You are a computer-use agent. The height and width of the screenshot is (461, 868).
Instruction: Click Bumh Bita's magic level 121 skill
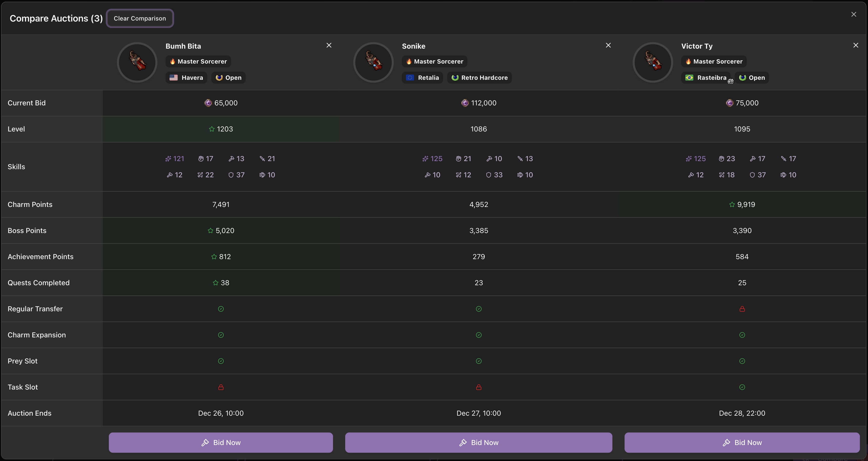pyautogui.click(x=175, y=159)
